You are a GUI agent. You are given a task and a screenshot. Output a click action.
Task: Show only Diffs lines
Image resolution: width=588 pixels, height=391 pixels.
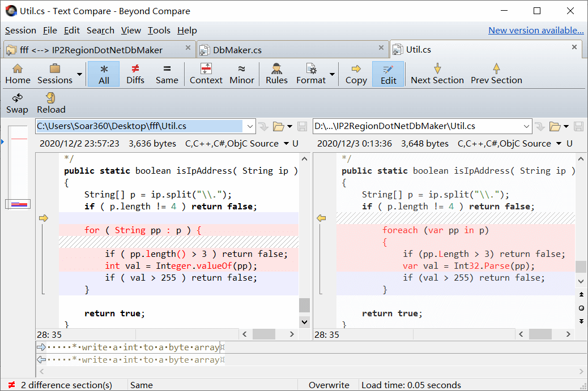135,74
